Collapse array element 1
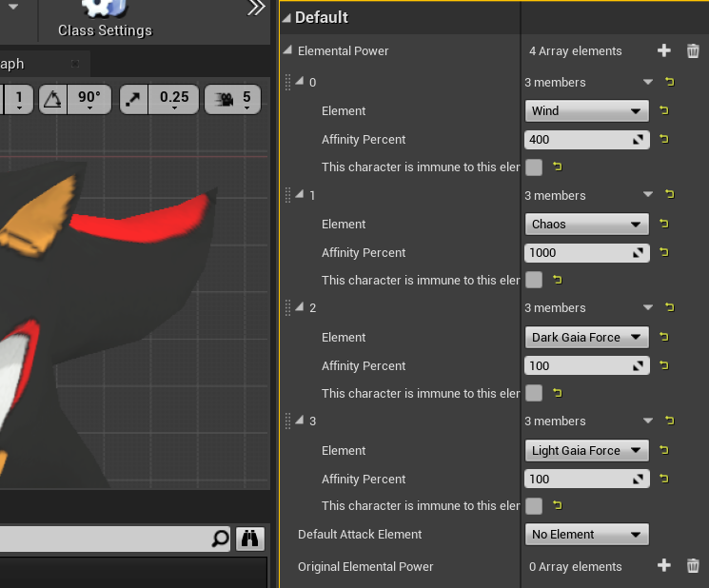The width and height of the screenshot is (709, 588). (300, 194)
